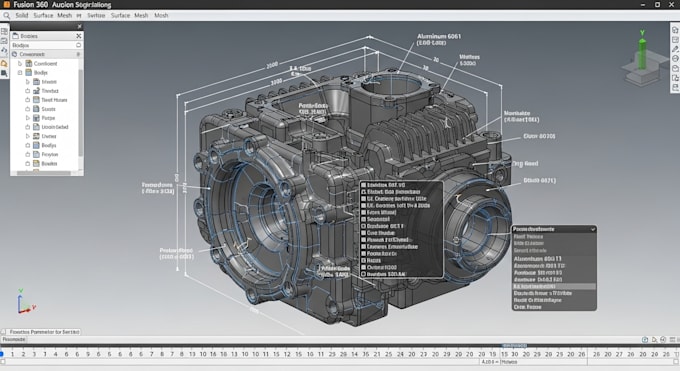The image size is (680, 371).
Task: Click the browser panel's vertical scrollbar
Action: point(81,113)
